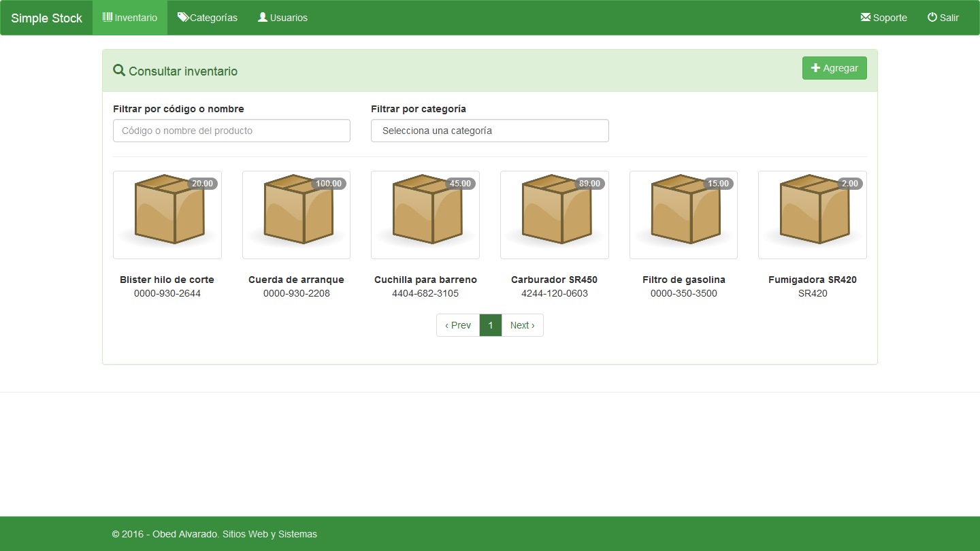Image resolution: width=980 pixels, height=551 pixels.
Task: Select page 1 in pagination
Action: tap(490, 324)
